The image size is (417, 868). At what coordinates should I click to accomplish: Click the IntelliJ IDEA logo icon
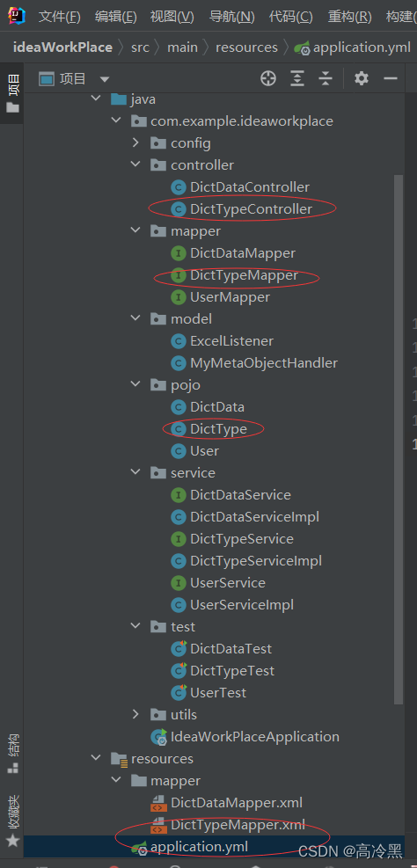[16, 16]
